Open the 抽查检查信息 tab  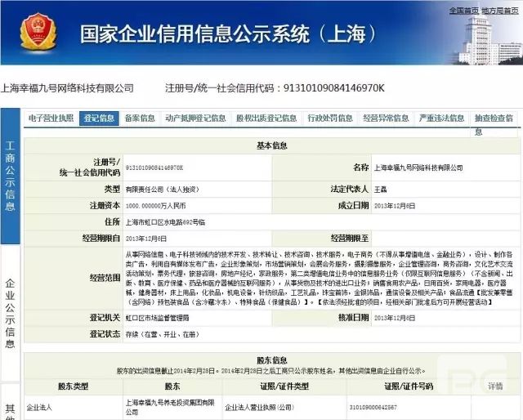click(x=494, y=124)
